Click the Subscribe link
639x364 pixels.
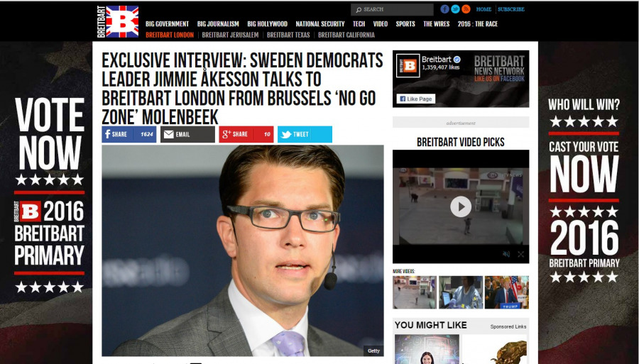(x=511, y=9)
